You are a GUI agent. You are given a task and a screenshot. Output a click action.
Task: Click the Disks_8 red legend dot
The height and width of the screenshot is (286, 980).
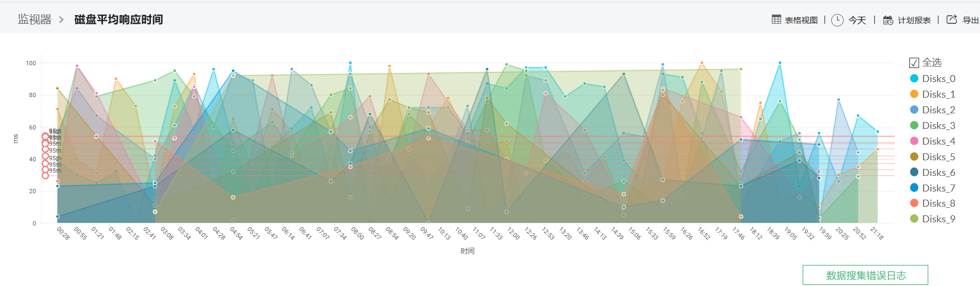tap(914, 203)
